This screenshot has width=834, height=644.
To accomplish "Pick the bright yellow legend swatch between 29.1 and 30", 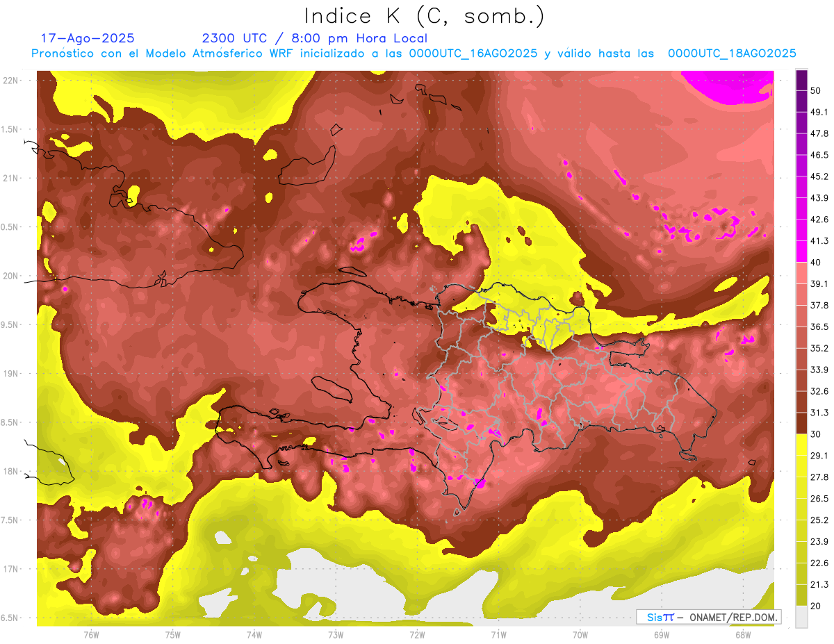I will [x=802, y=445].
